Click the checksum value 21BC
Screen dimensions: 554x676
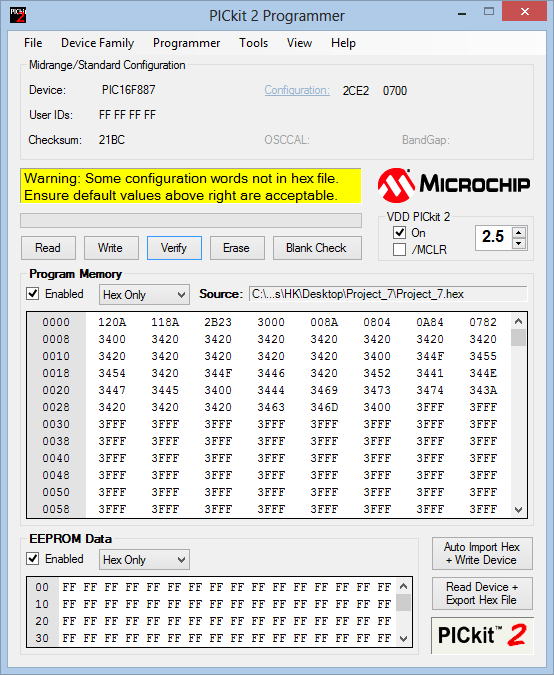tap(112, 140)
